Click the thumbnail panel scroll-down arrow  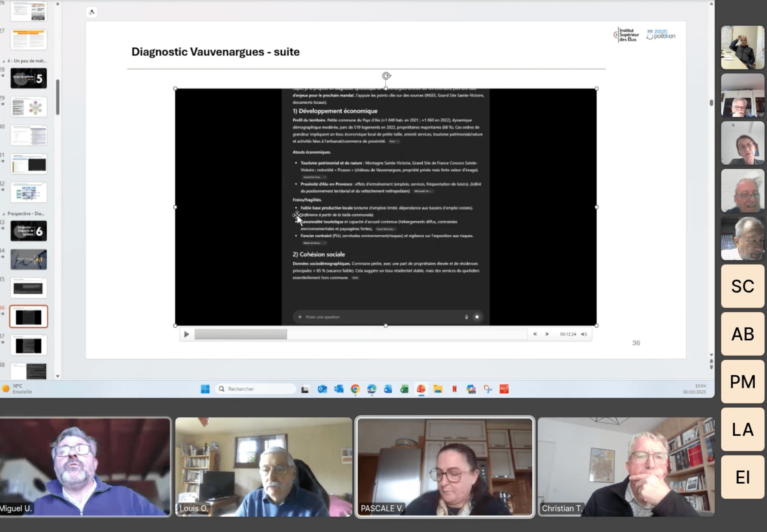58,376
